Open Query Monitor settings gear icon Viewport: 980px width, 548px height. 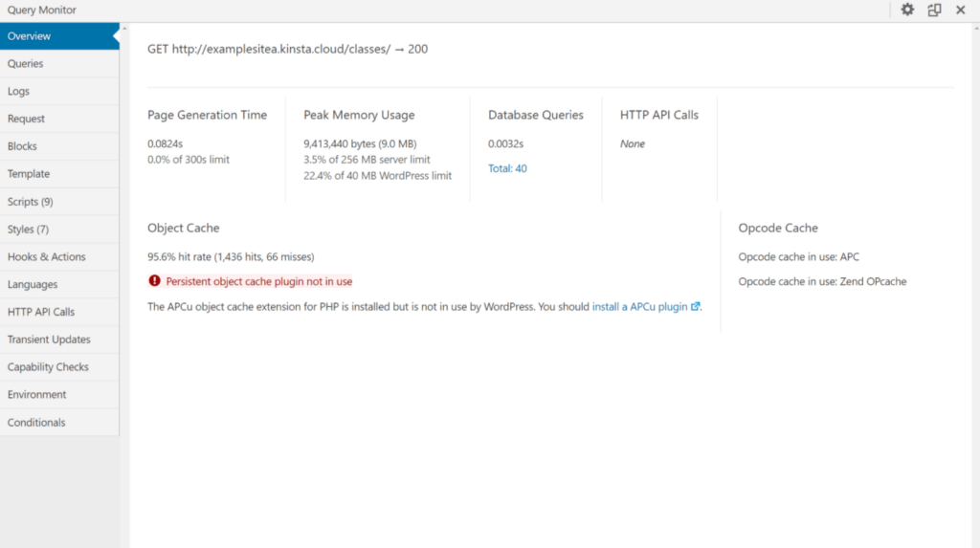click(x=907, y=10)
